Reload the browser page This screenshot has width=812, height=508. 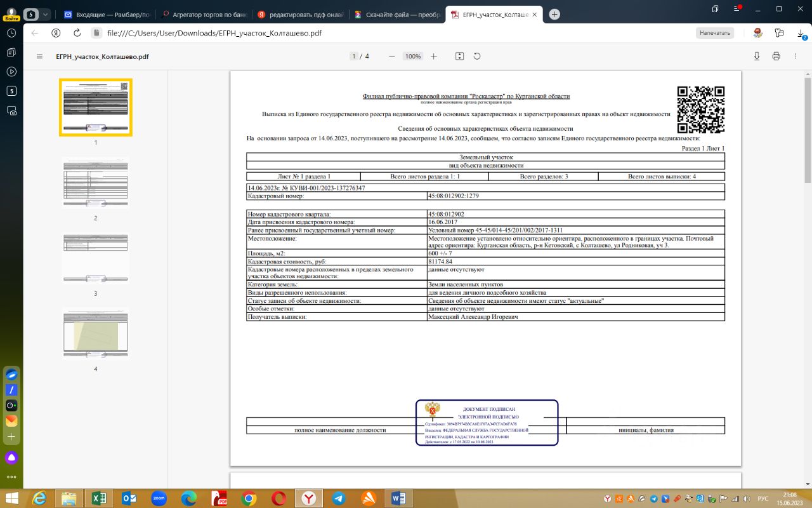pos(77,33)
